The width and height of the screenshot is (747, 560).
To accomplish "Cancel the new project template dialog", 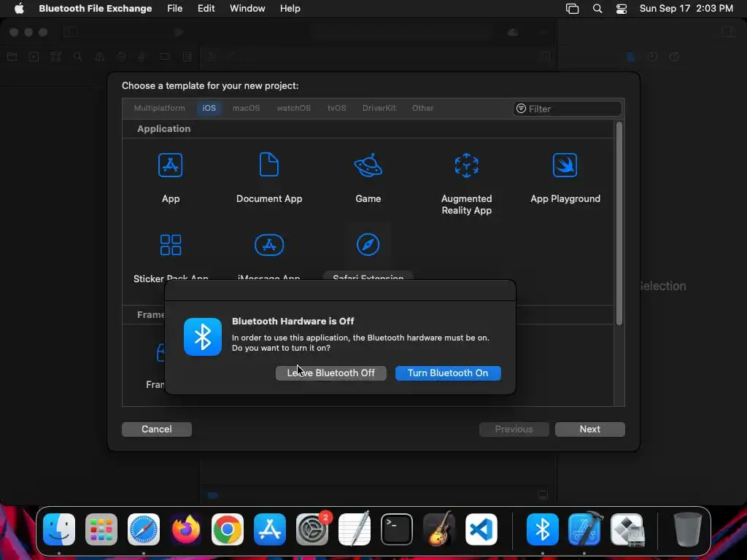I will click(157, 429).
